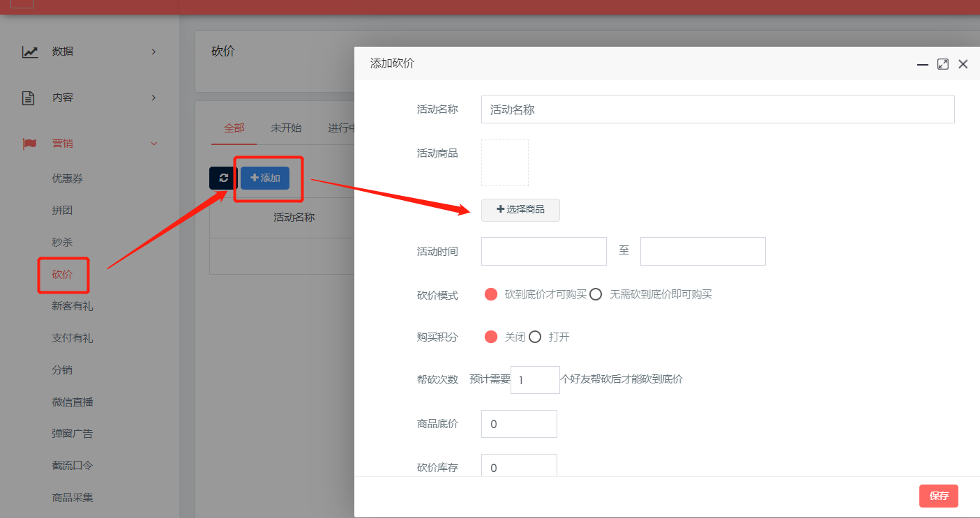Open 秒杀 in the sidebar
Image resolution: width=980 pixels, height=518 pixels.
62,243
